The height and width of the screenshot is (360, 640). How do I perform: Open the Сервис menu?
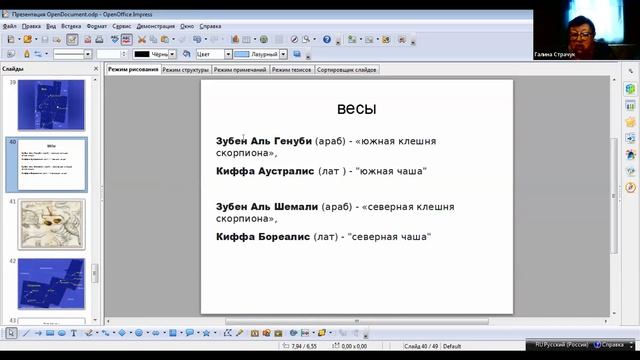[x=122, y=26]
